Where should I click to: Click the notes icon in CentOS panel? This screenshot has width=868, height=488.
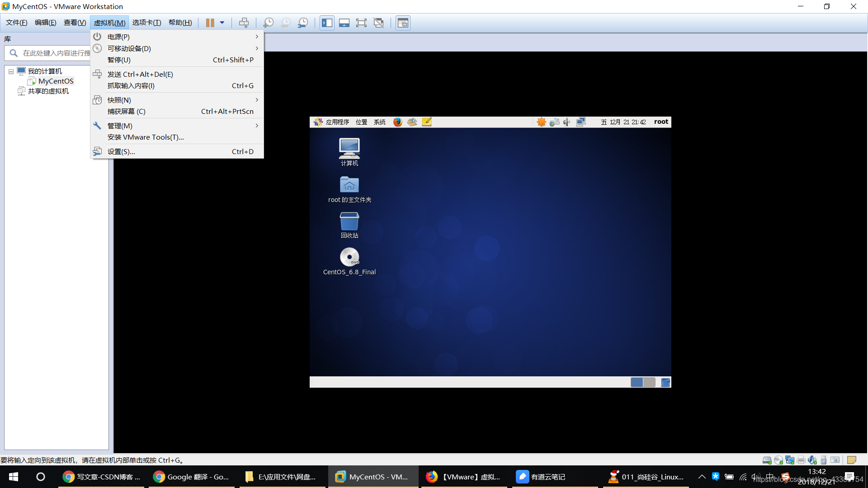point(427,122)
